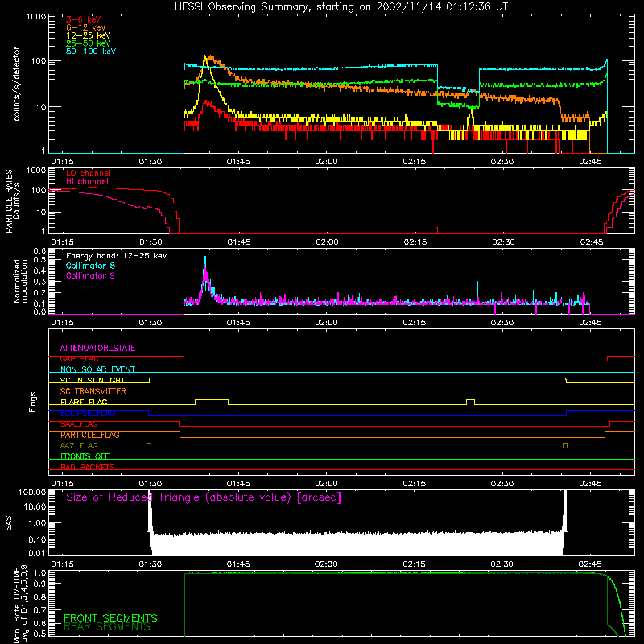The width and height of the screenshot is (644, 644).
Task: Click the NON_SOLAR_EVENT flag label
Action: tap(97, 369)
